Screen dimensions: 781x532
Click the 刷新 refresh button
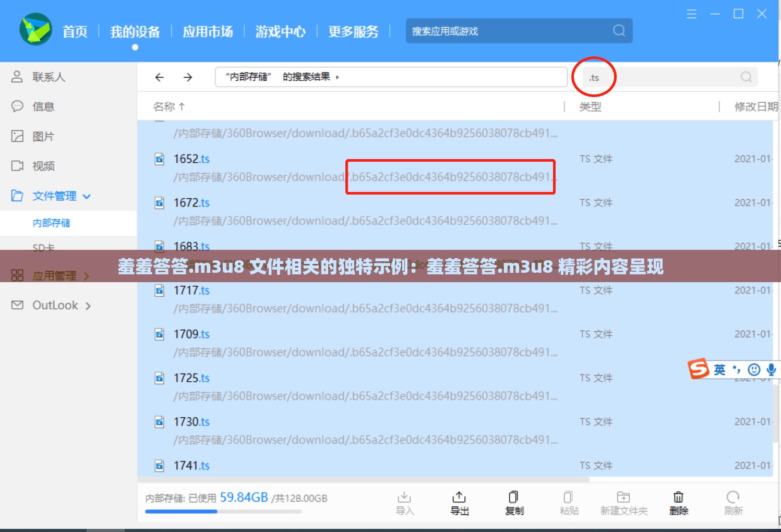[x=734, y=503]
